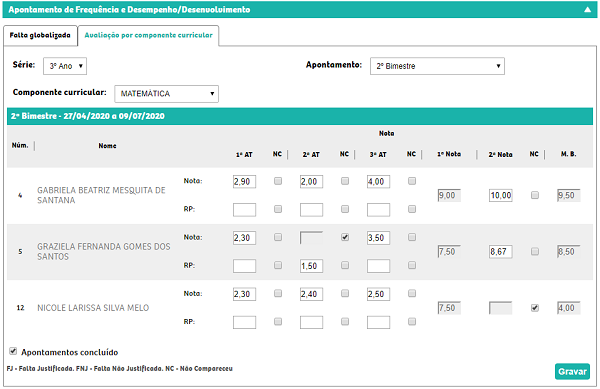This screenshot has width=600, height=389.
Task: Uncheck Nicole's 2ª Nota NC checkbox
Action: coord(535,308)
